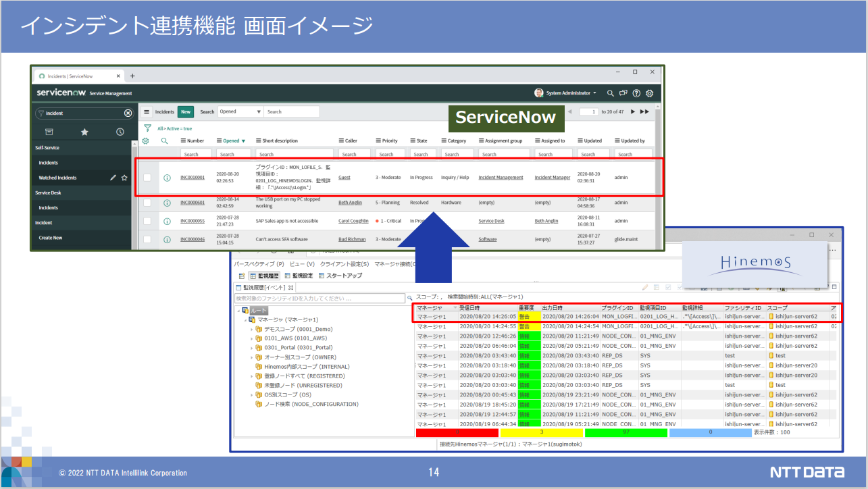Expand オーナー別スコープ (OWNER) node

point(252,358)
